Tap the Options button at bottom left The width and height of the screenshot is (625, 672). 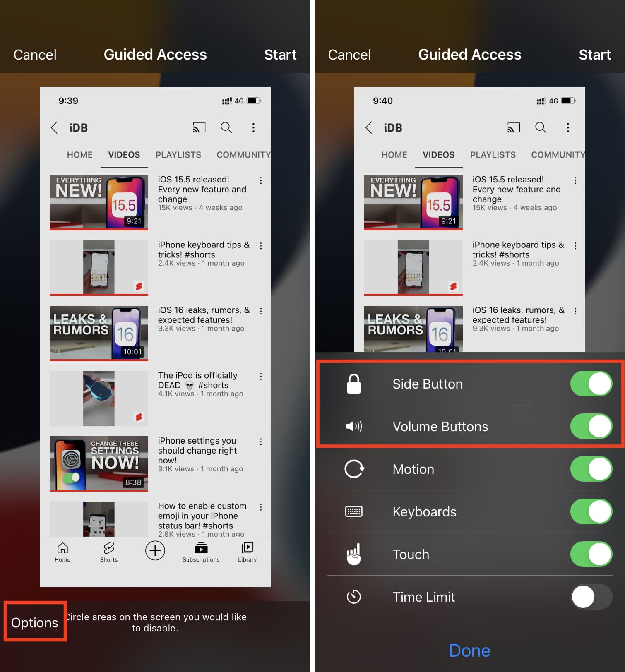(35, 622)
